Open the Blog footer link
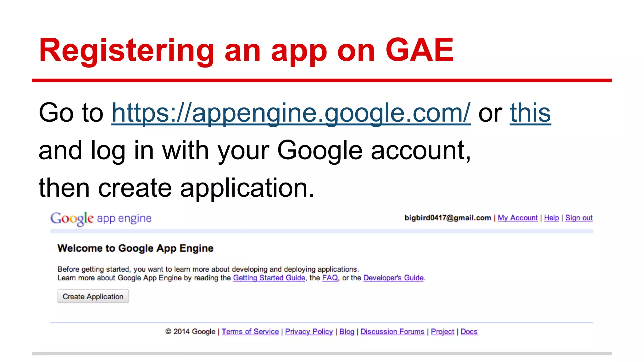This screenshot has width=644, height=362. [347, 332]
